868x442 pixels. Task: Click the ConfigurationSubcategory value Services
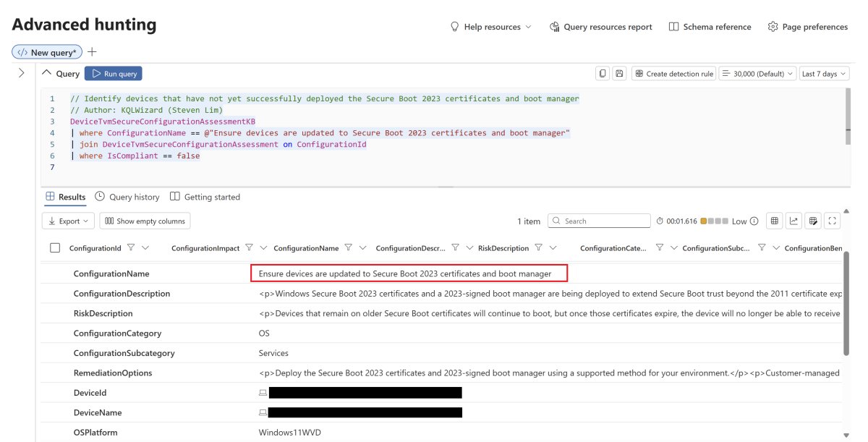pyautogui.click(x=273, y=353)
